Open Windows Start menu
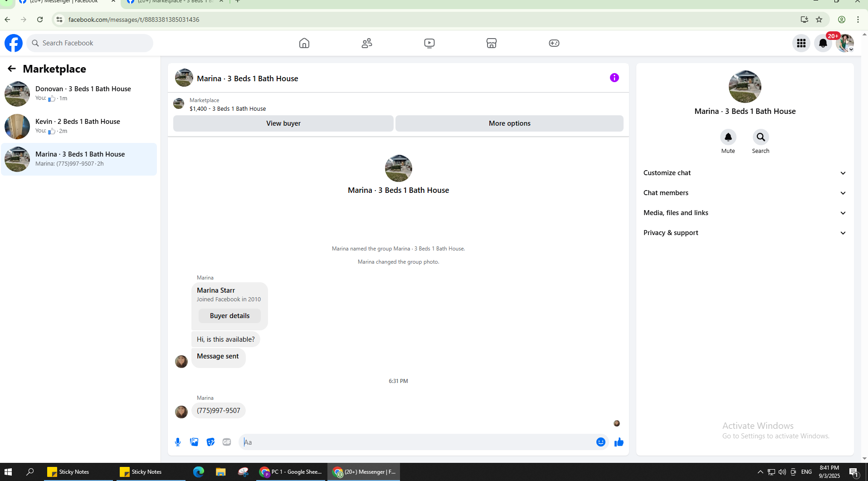 coord(8,472)
